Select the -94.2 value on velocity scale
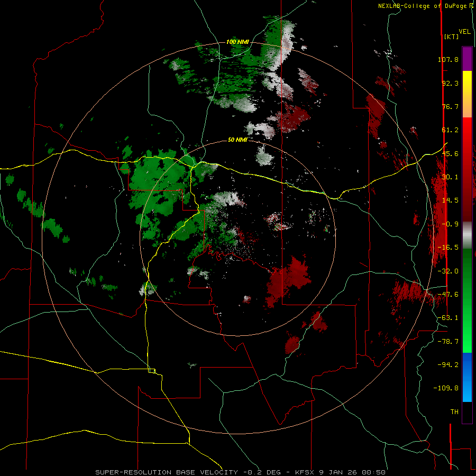The image size is (476, 476). click(448, 365)
